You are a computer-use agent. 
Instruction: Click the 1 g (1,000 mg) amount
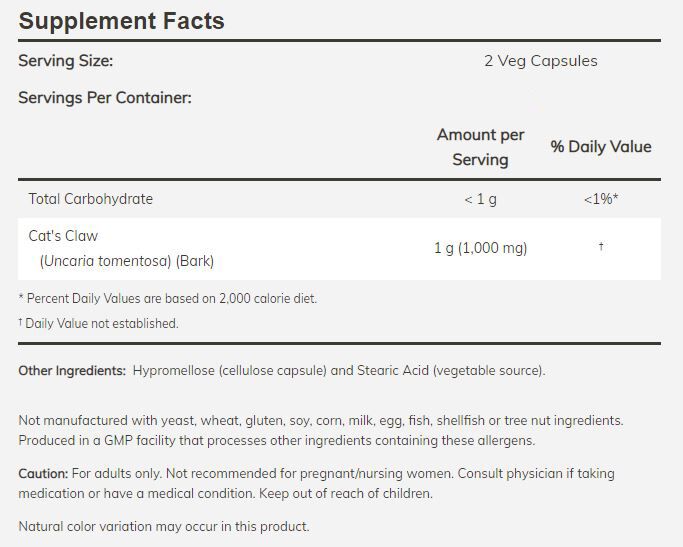pyautogui.click(x=480, y=248)
